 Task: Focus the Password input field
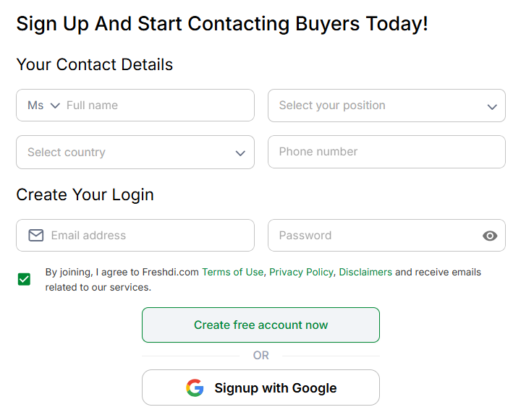point(376,236)
